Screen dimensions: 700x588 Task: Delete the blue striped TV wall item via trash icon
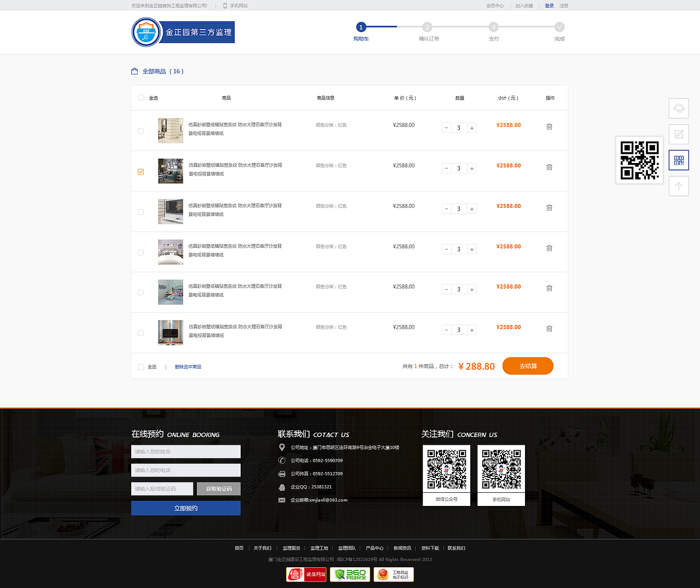point(549,328)
